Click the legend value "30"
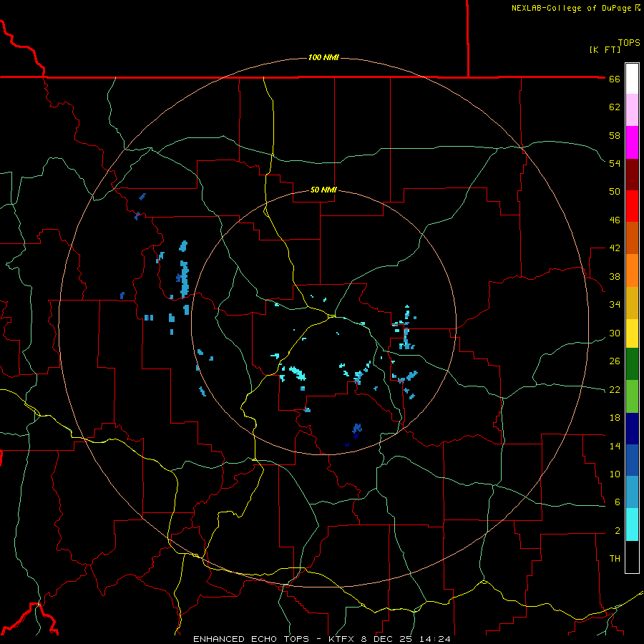The height and width of the screenshot is (644, 644). [615, 333]
